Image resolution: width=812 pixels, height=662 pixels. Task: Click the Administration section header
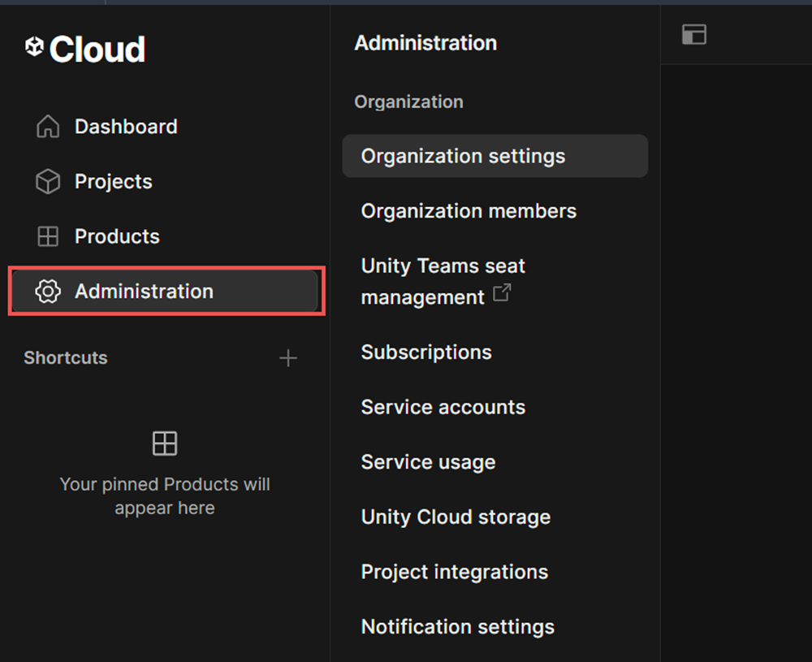tap(425, 42)
